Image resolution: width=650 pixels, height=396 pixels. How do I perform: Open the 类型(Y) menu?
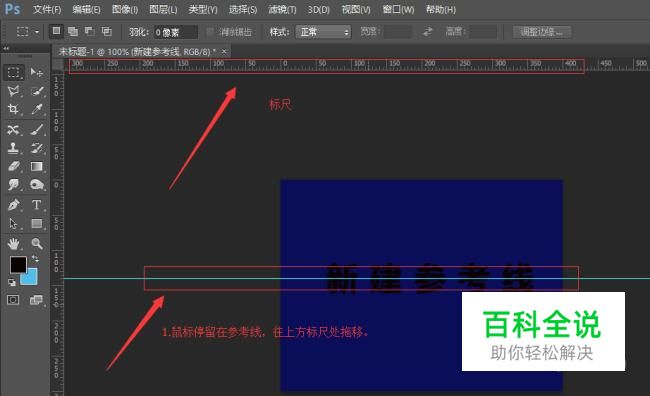(203, 10)
